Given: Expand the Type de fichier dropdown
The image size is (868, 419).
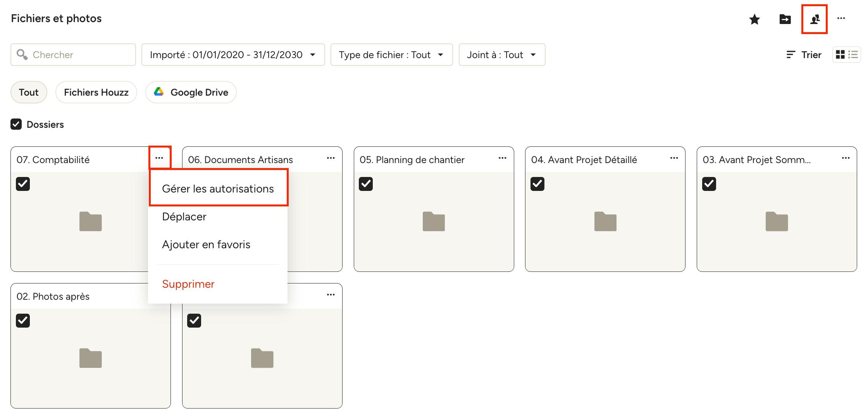Looking at the screenshot, I should tap(392, 55).
